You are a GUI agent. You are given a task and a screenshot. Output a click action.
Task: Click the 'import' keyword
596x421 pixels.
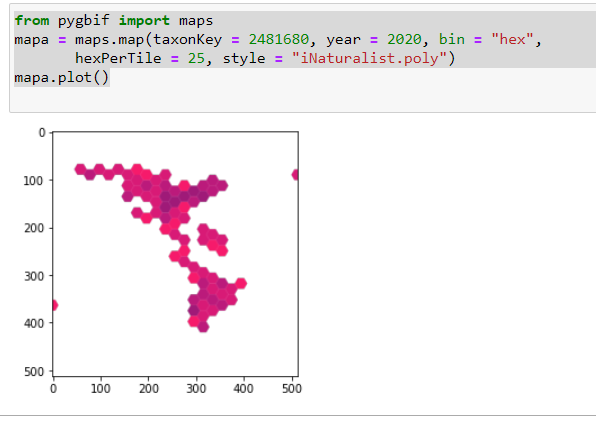coord(144,21)
